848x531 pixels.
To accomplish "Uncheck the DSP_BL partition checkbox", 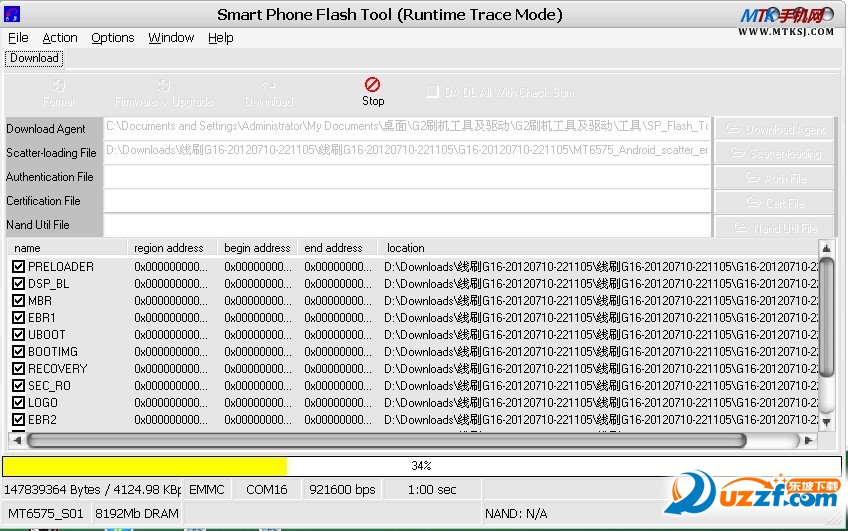I will (x=18, y=283).
